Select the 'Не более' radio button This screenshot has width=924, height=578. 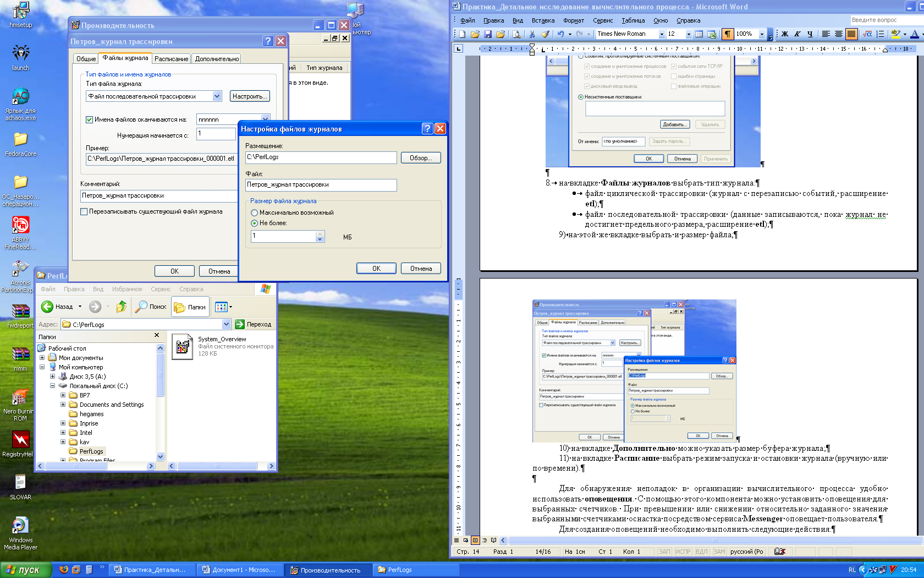coord(254,223)
